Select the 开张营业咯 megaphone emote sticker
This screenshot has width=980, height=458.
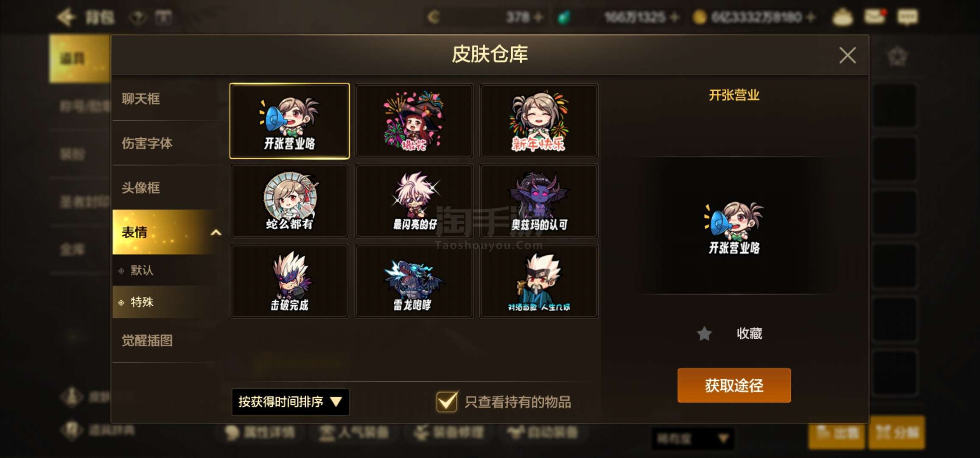289,121
